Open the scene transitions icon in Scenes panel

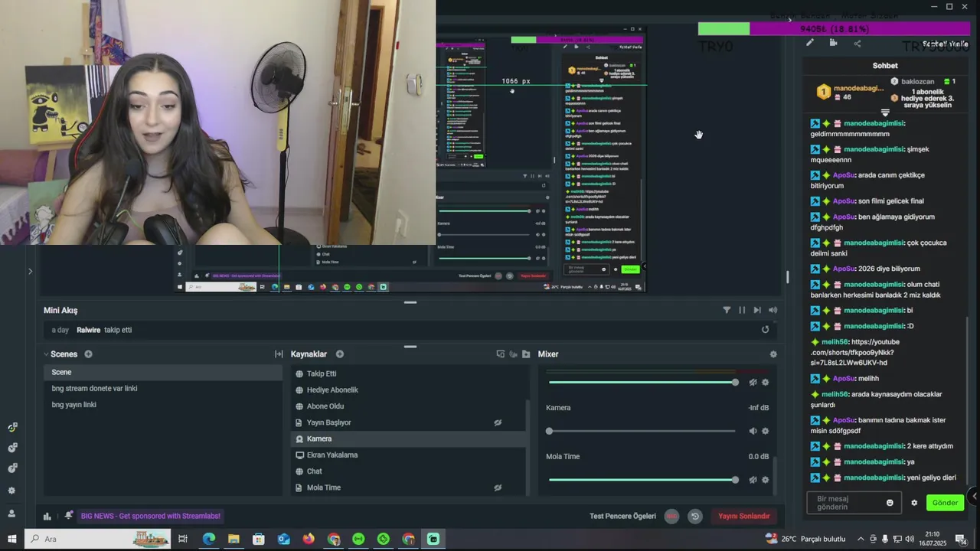point(279,354)
